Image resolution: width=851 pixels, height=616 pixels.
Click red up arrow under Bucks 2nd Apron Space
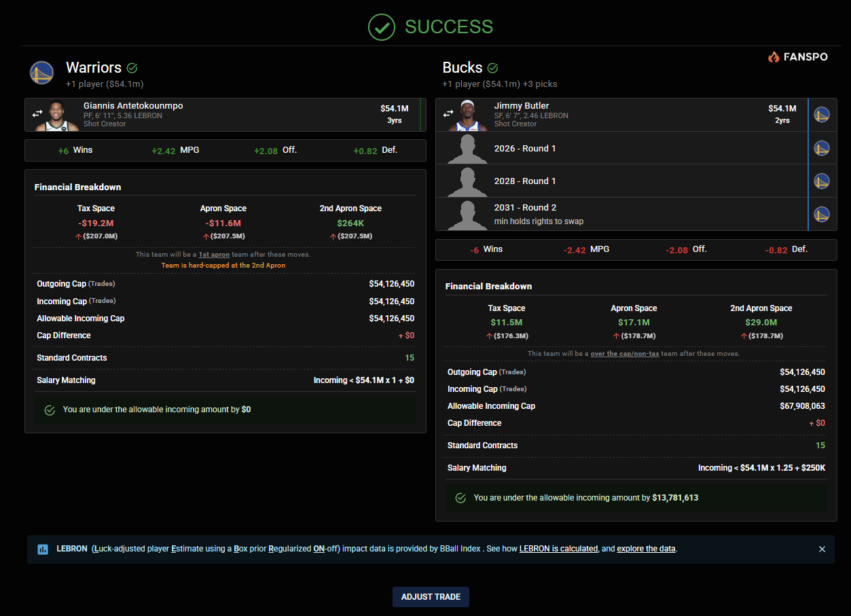pyautogui.click(x=745, y=336)
